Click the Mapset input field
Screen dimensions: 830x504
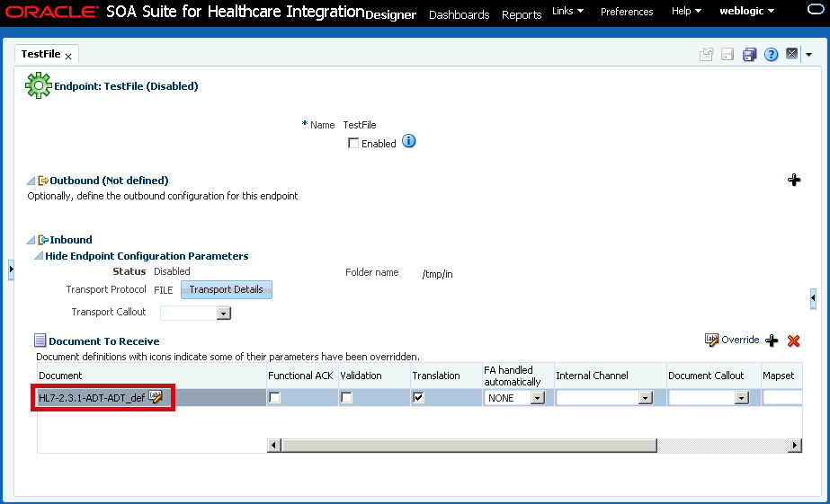point(782,398)
